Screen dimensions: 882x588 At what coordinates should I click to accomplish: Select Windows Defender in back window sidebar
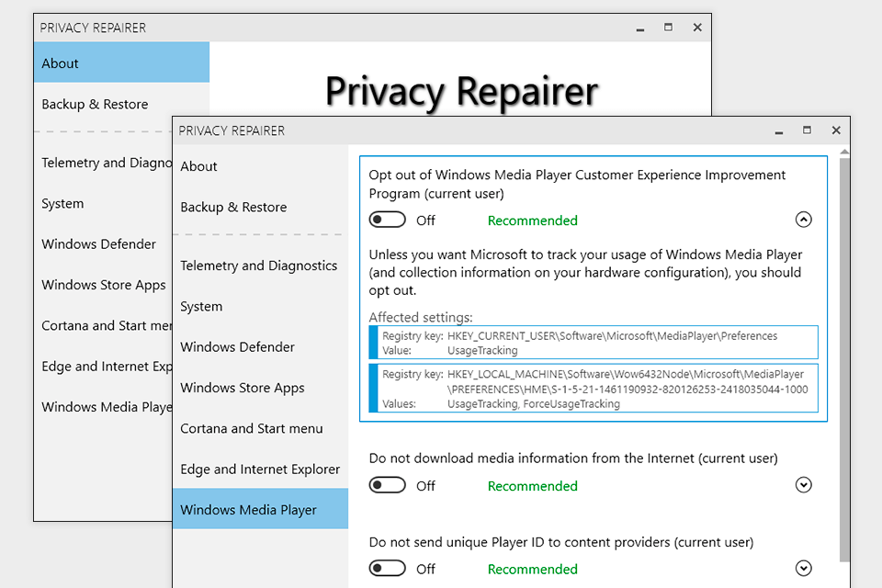[104, 244]
